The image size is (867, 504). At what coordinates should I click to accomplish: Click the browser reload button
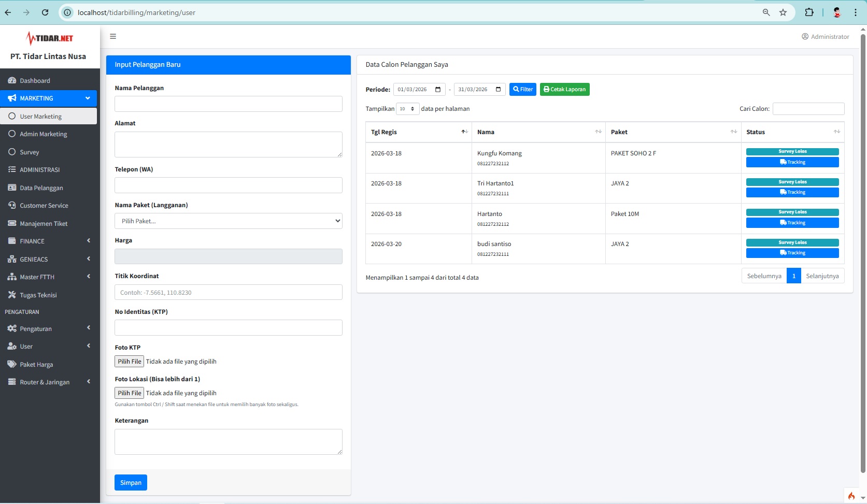coord(45,12)
